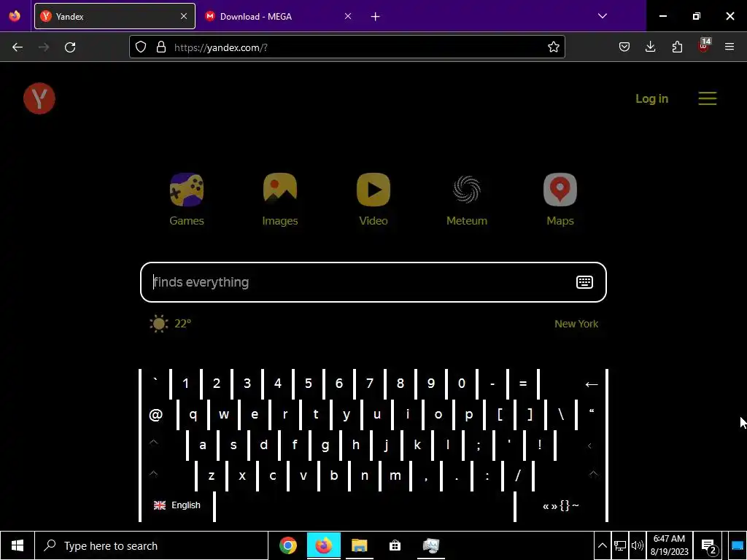This screenshot has width=747, height=560.
Task: Open the Yandex Games icon
Action: coord(187,190)
